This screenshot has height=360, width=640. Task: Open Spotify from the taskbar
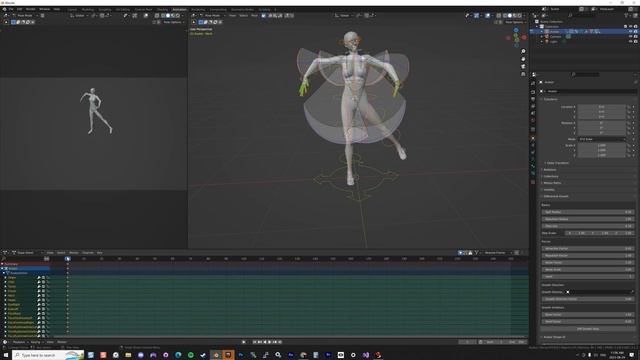pos(191,355)
